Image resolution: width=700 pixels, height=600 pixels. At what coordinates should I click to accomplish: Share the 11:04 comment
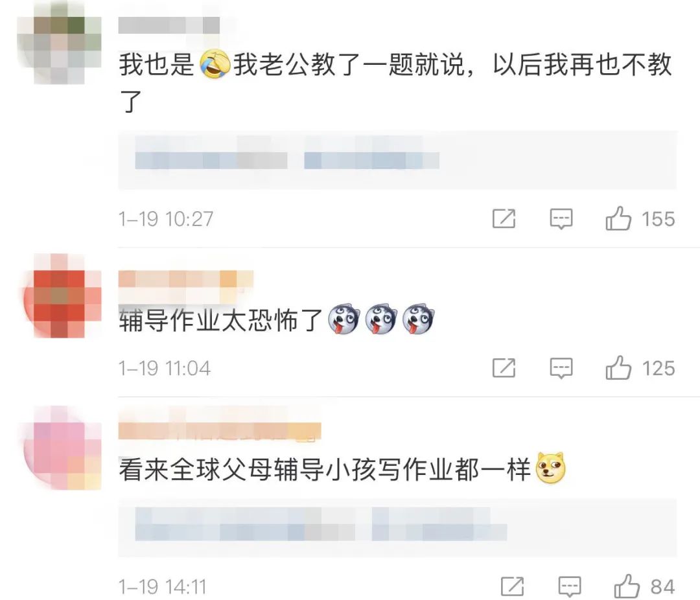tap(504, 368)
